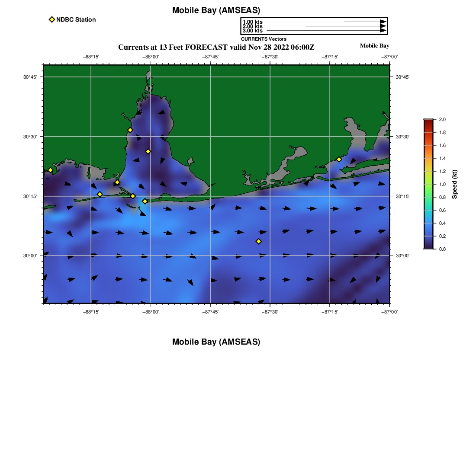
Task: Click the 1.0 tick label on the speed color bar
Action: (x=442, y=184)
